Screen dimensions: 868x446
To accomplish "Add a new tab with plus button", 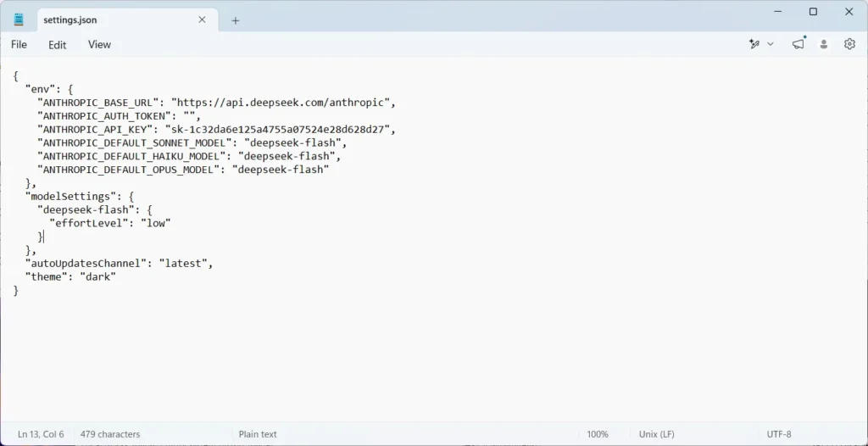I will (236, 20).
